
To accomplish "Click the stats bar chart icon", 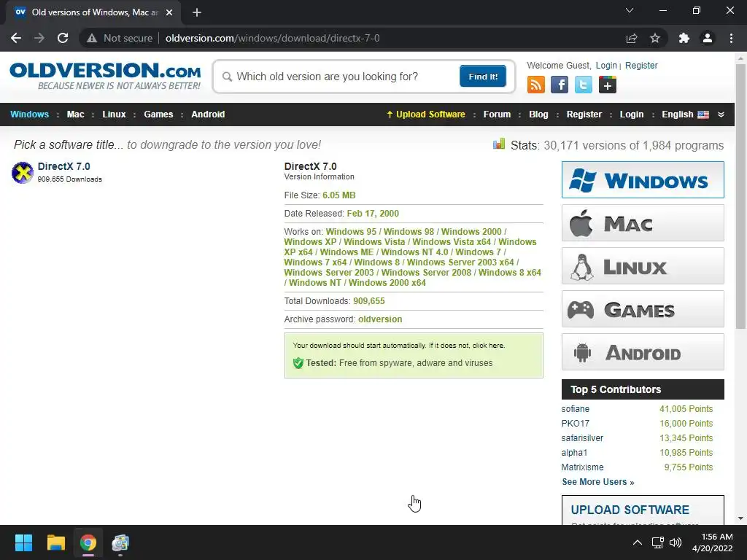I will point(499,144).
